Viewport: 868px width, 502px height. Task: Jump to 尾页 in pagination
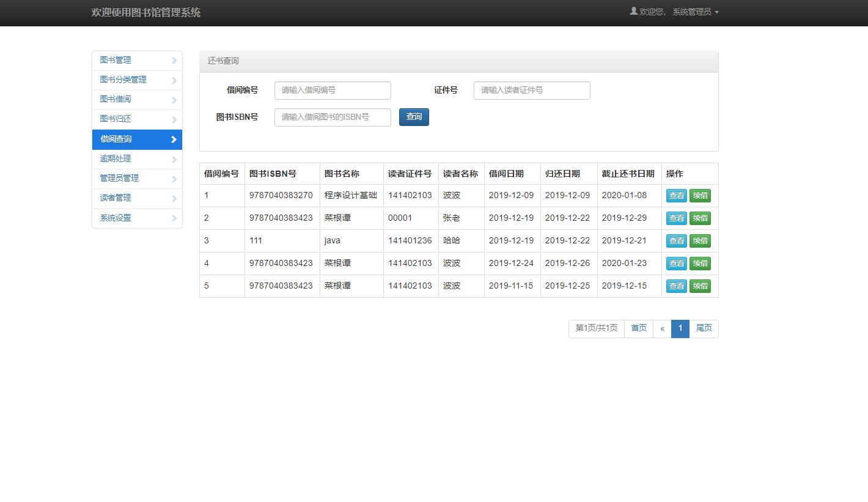point(704,328)
